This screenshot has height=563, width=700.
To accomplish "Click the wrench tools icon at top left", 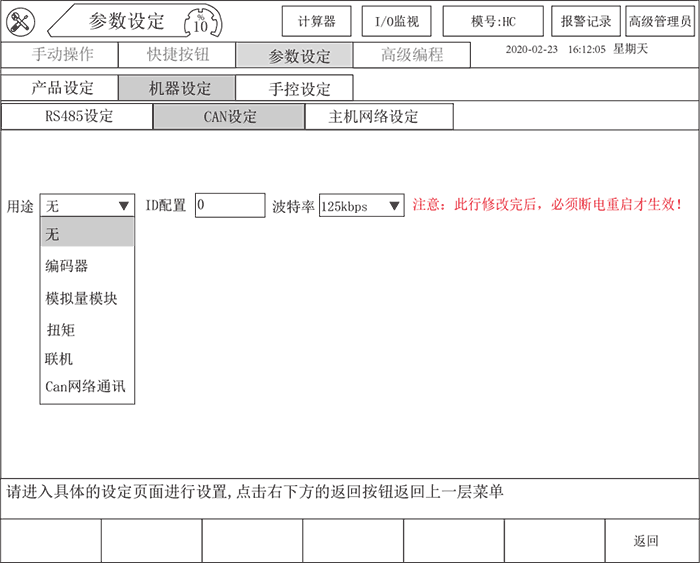I will pyautogui.click(x=21, y=20).
